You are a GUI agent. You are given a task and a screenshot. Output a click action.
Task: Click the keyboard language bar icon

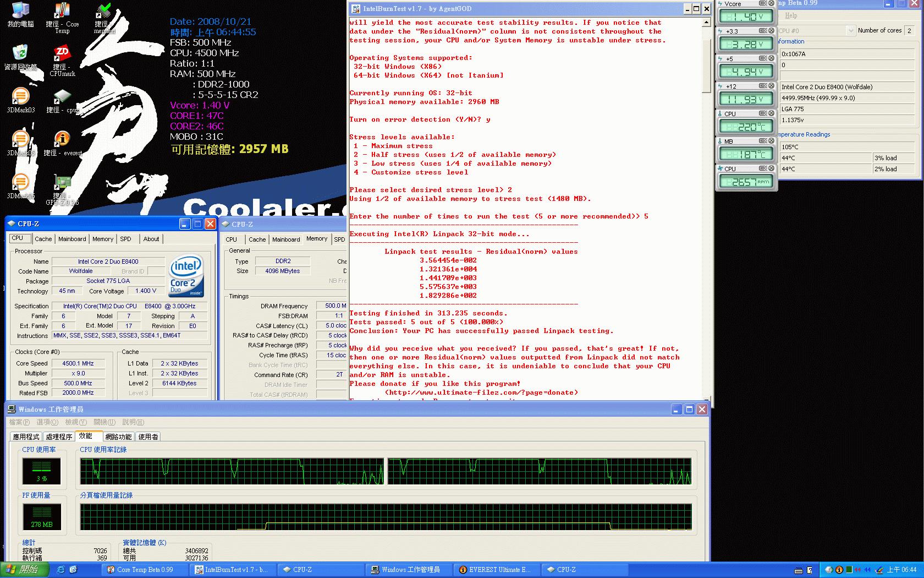[x=799, y=570]
